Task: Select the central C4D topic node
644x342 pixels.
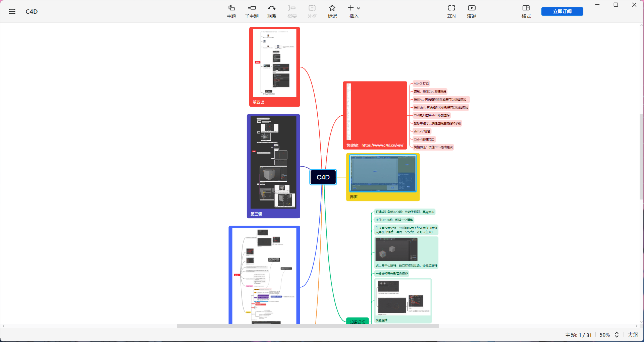Action: [323, 177]
